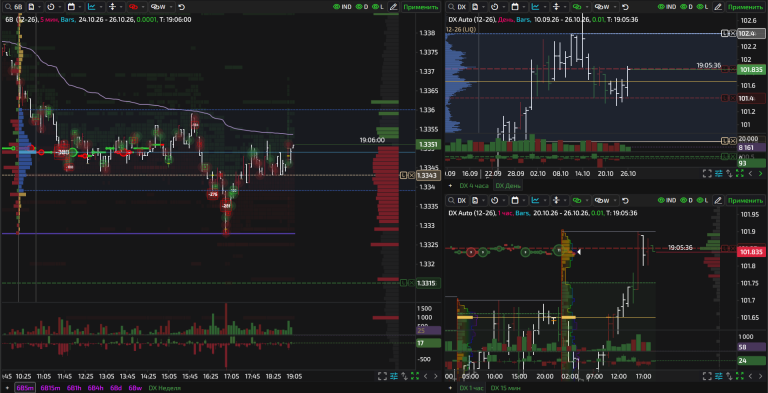Screen dimensions: 768x393
Task: Open symbol search in DX hourly panel
Action: tap(457, 200)
